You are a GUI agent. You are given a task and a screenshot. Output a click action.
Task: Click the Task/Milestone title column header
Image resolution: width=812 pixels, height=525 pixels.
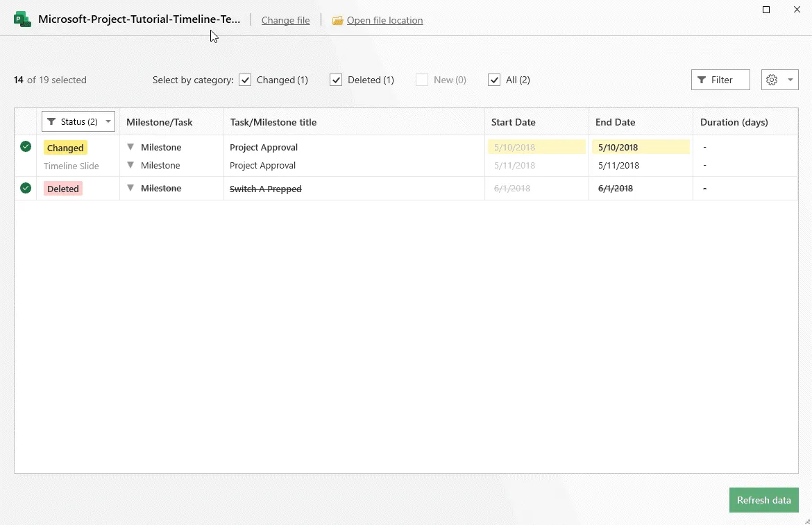coord(273,122)
